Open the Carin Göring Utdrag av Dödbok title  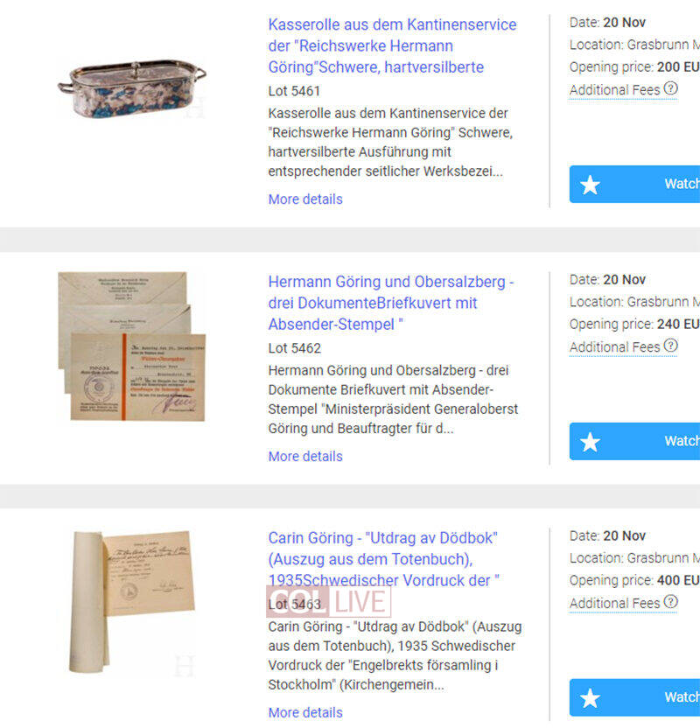(x=384, y=559)
